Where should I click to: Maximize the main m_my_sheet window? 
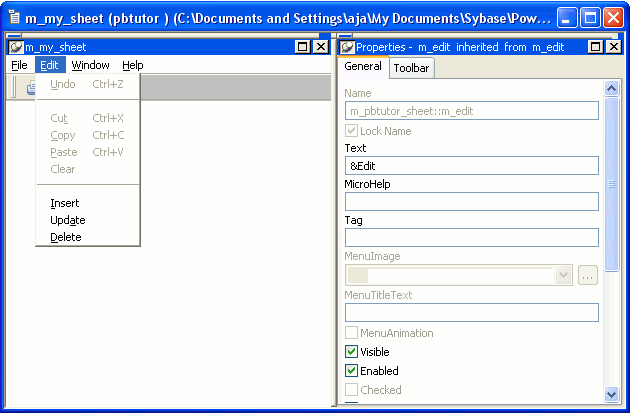[x=590, y=18]
